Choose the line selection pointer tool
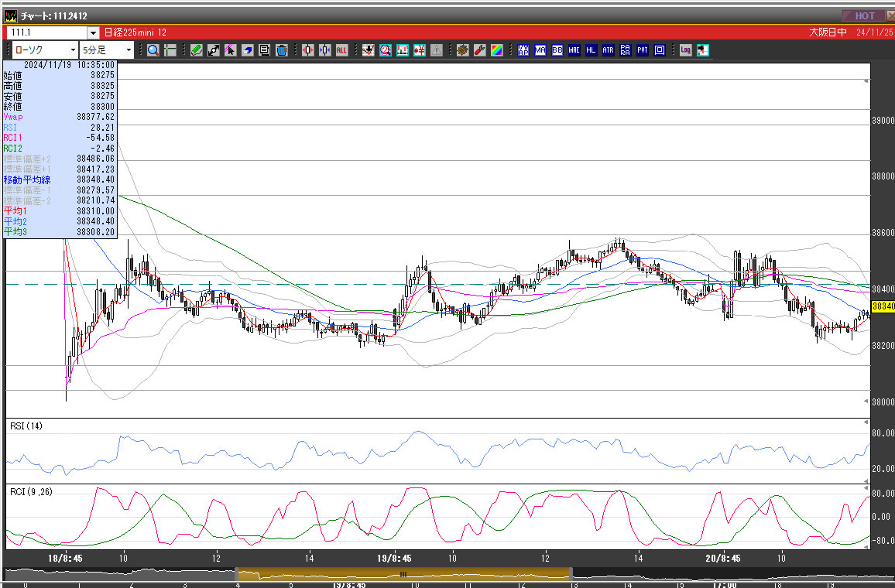The image size is (895, 588). click(230, 50)
